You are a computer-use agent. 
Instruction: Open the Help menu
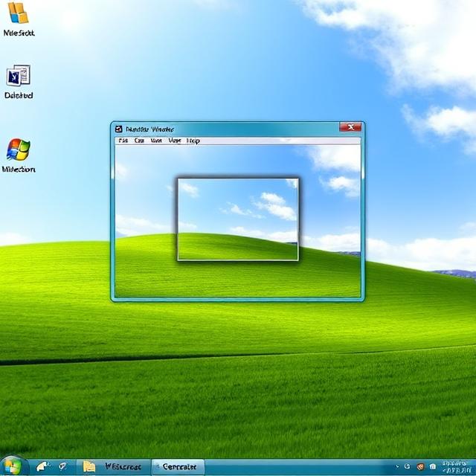click(193, 141)
